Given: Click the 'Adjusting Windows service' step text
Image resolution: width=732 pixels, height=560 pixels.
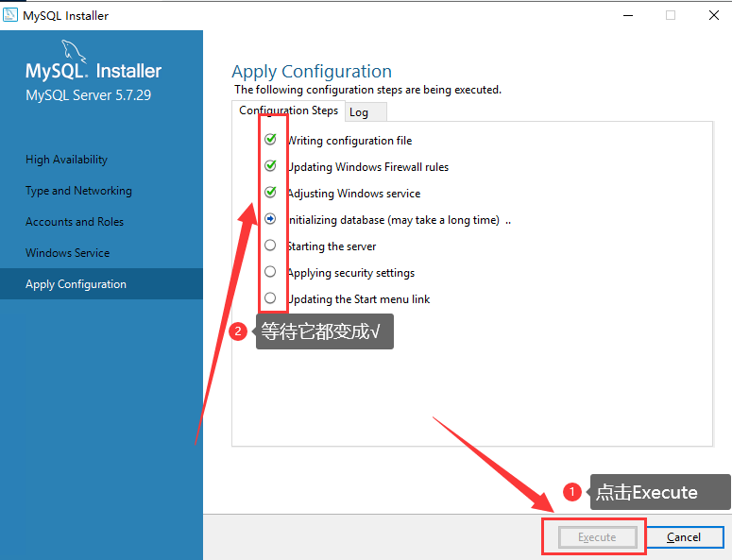Looking at the screenshot, I should click(x=354, y=194).
